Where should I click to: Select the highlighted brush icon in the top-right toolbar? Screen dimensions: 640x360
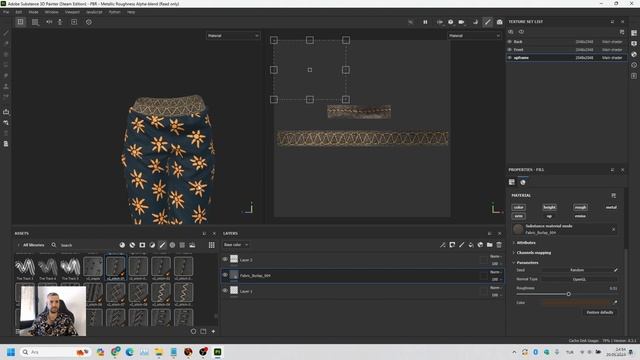(x=487, y=22)
